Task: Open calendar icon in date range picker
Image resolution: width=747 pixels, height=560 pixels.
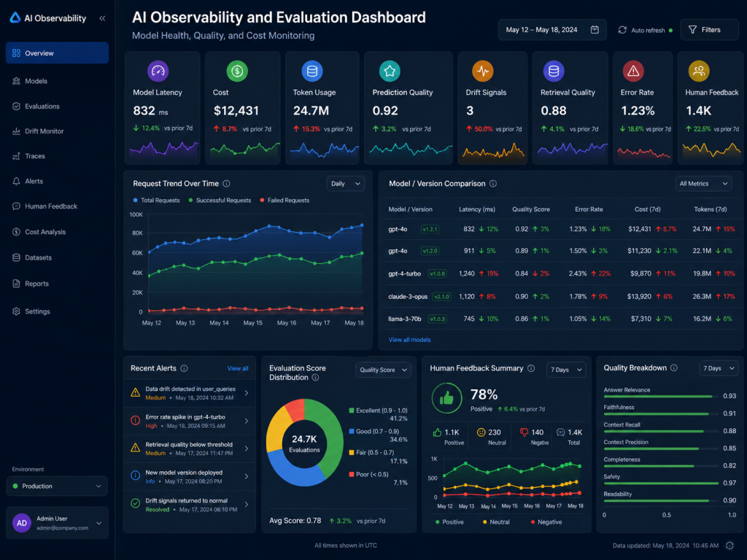Action: tap(595, 29)
